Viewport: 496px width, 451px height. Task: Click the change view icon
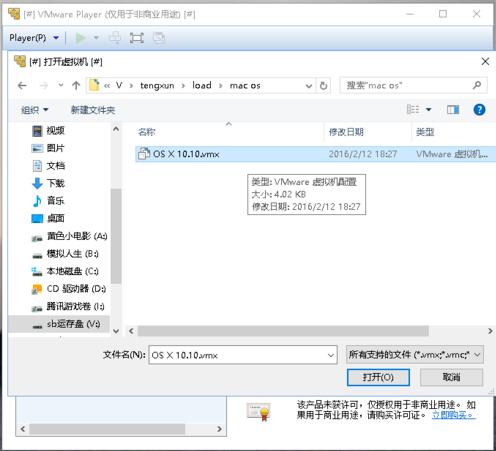pos(413,109)
